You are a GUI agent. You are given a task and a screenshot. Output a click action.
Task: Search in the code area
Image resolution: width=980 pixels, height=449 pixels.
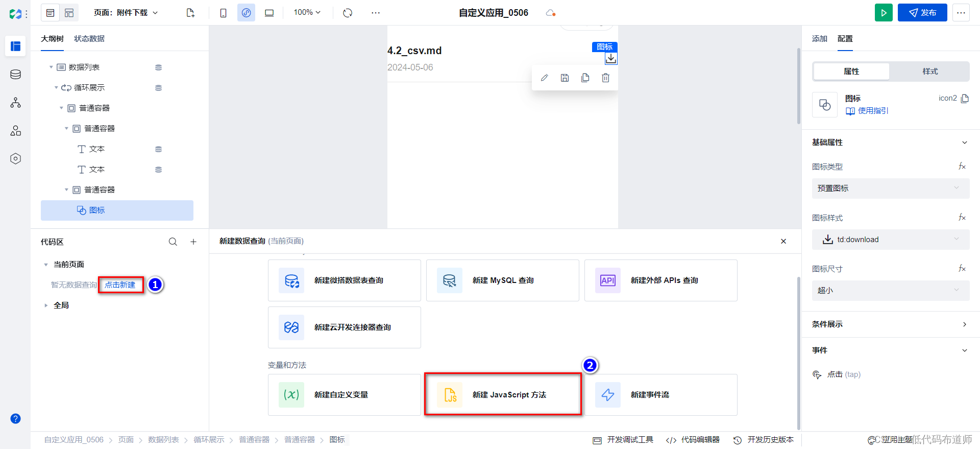[x=173, y=242]
